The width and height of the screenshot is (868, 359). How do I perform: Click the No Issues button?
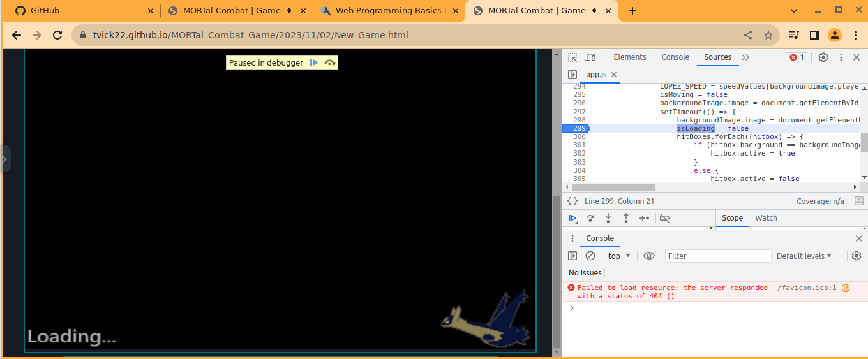585,273
